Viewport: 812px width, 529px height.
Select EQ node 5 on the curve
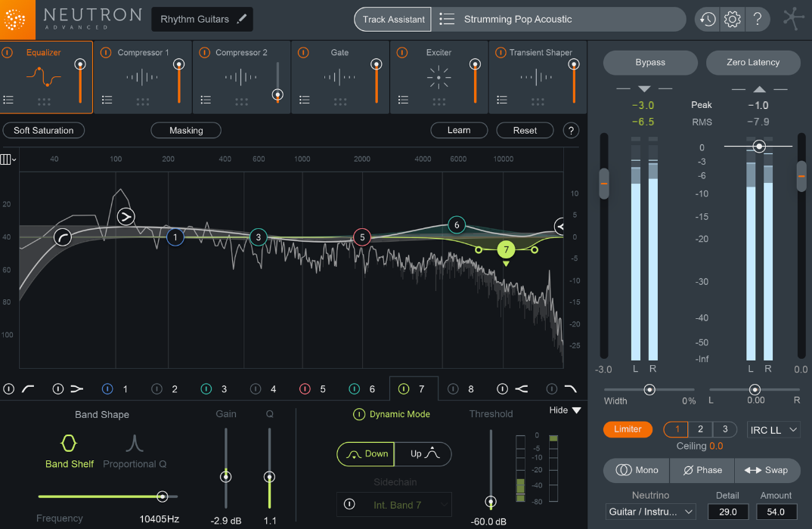(362, 237)
